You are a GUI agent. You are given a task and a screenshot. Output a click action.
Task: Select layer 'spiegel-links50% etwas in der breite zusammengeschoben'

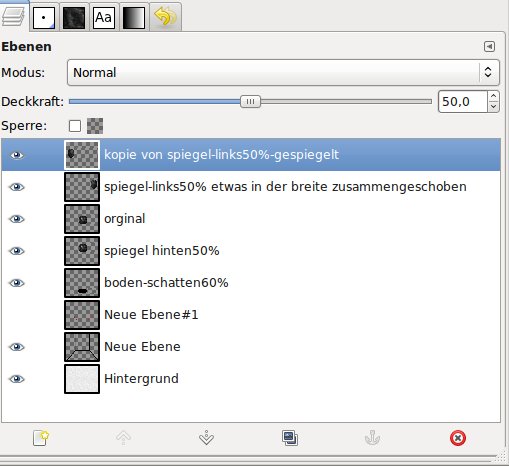[285, 187]
